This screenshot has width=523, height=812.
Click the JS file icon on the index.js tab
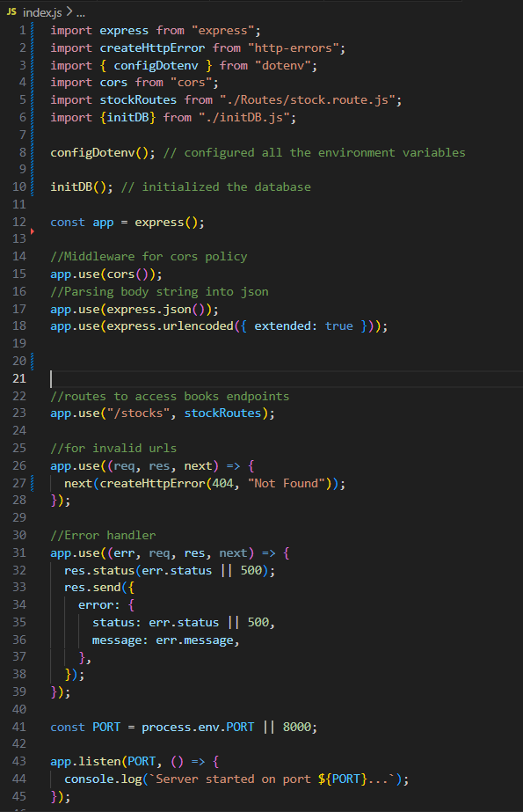(x=11, y=12)
